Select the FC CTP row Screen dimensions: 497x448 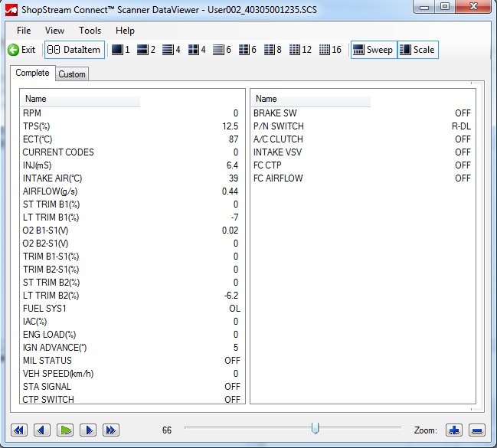pyautogui.click(x=363, y=165)
